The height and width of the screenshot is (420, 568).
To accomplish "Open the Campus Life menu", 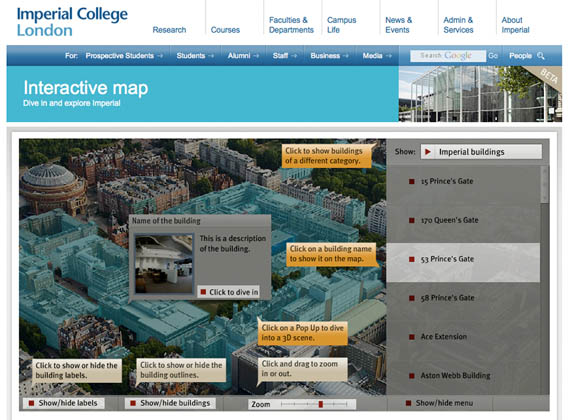I will point(341,25).
